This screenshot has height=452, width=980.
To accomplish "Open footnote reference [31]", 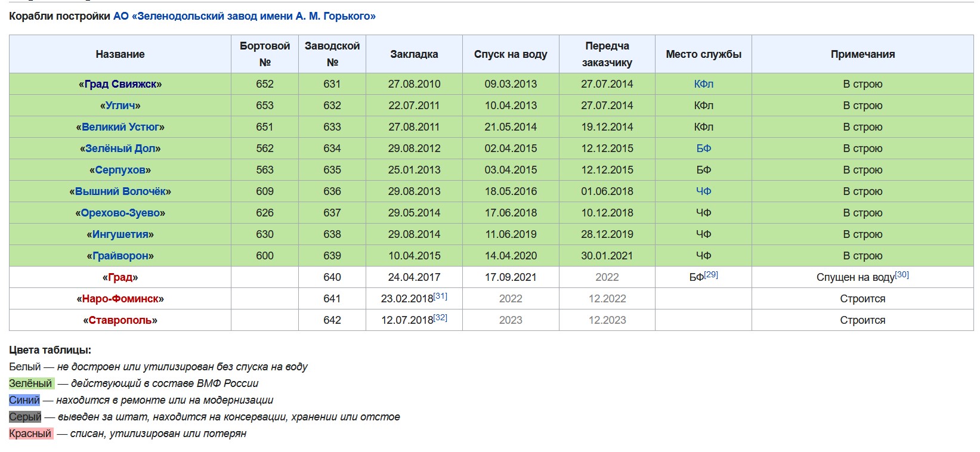I will (440, 296).
